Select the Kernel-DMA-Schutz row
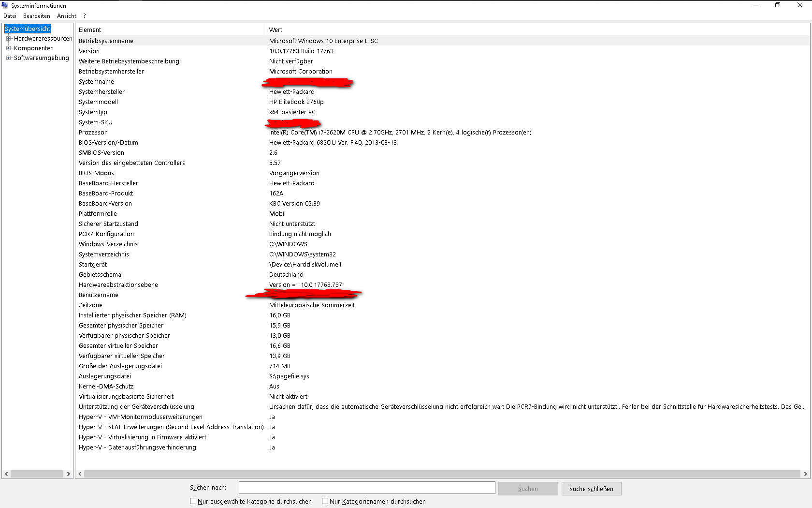The image size is (812, 508). [442, 387]
